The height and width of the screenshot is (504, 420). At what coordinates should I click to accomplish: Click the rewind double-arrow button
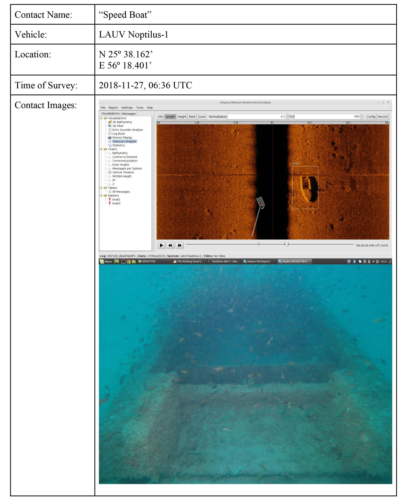click(x=170, y=245)
